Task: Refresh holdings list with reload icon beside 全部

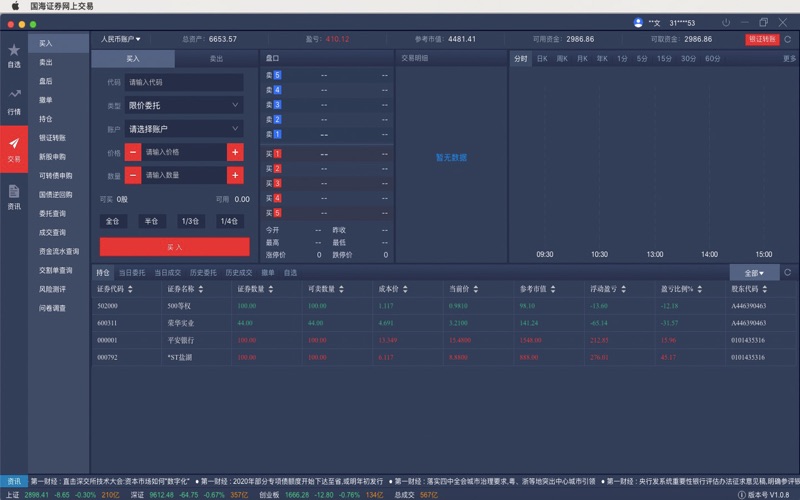Action: click(x=788, y=272)
